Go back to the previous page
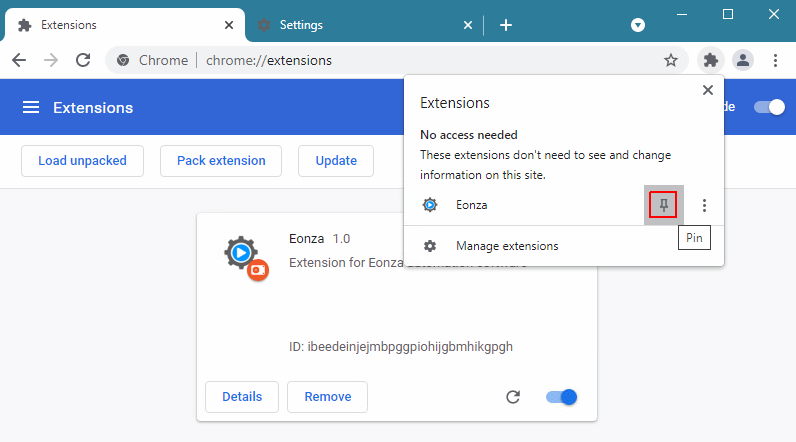Viewport: 796px width, 442px height. click(19, 60)
